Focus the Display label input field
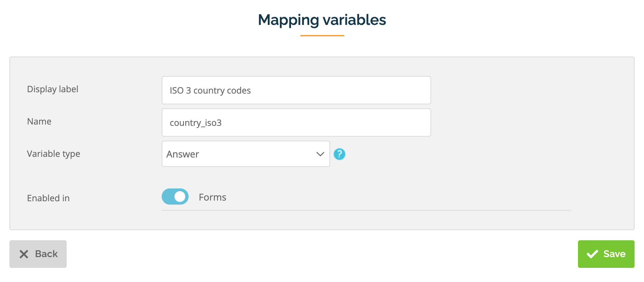 point(296,91)
